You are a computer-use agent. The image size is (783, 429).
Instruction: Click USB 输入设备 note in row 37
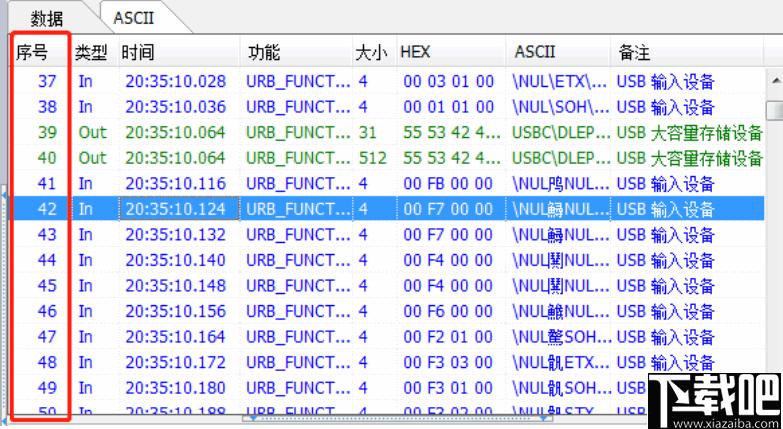tap(665, 81)
